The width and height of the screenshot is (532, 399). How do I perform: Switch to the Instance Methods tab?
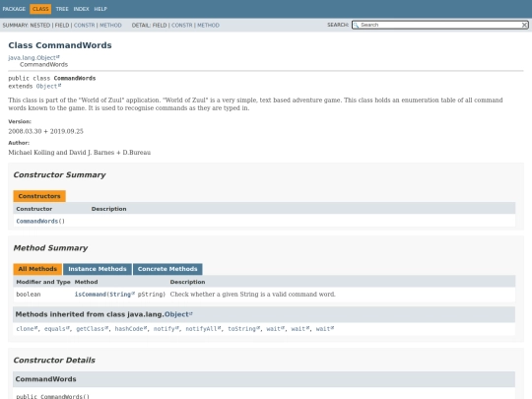pos(98,269)
